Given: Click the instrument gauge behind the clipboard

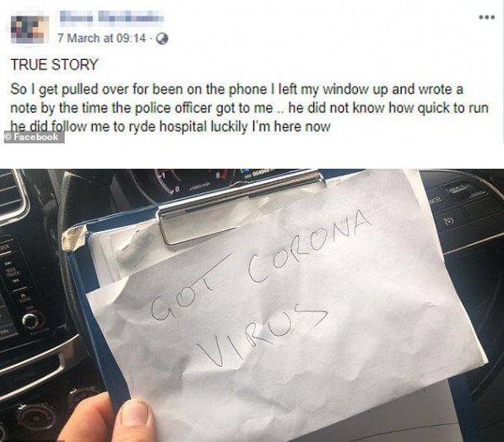Looking at the screenshot, I should coord(169,183).
